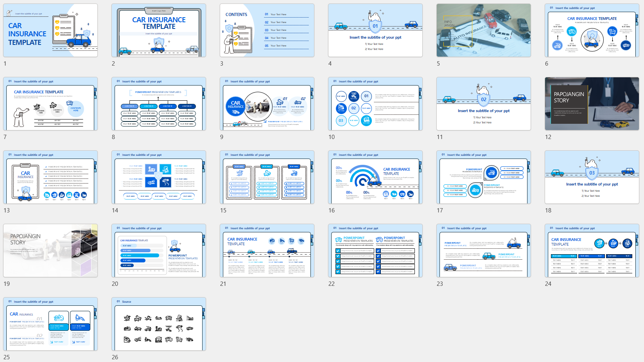Open the Contents slide thumbnail
The width and height of the screenshot is (644, 362).
point(267,30)
